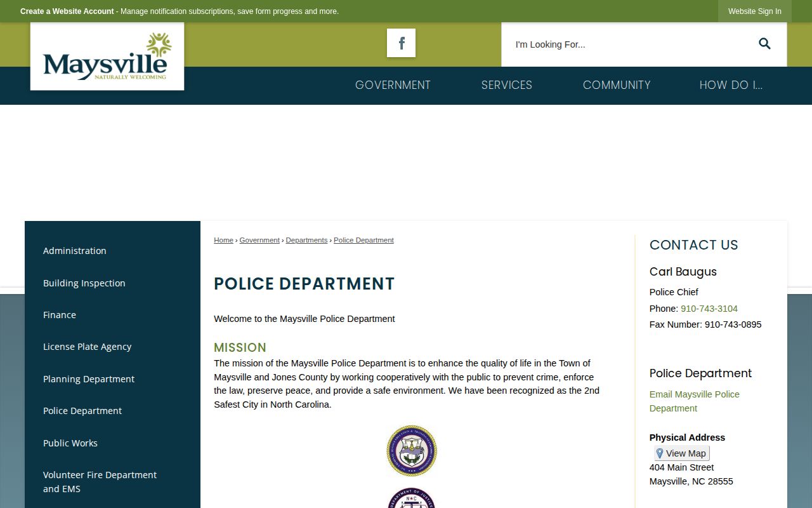Open the Government menu
Screen dimensions: 812x508
tap(393, 85)
